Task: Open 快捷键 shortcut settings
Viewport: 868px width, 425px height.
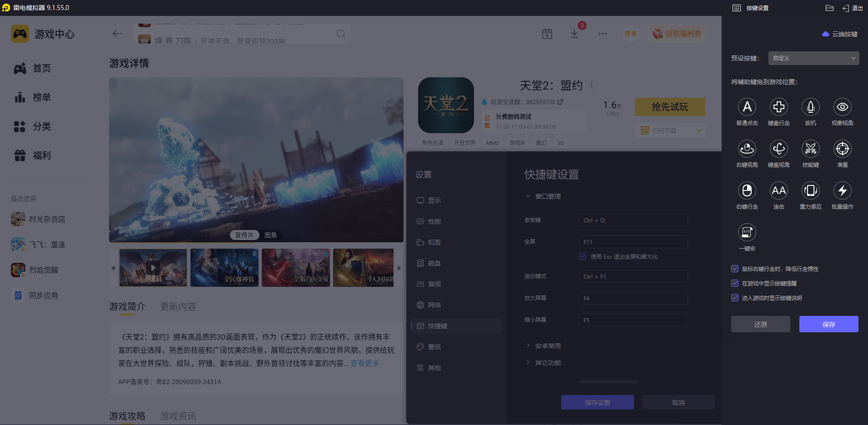Action: 456,326
